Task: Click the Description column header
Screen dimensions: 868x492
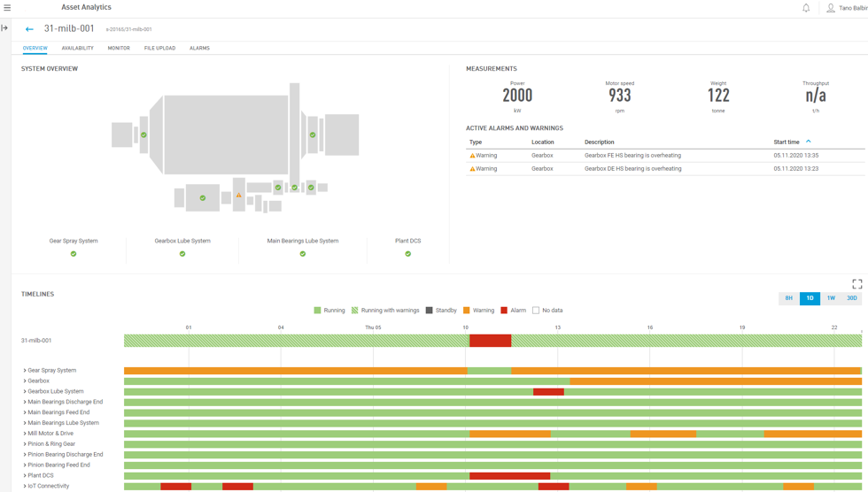Action: pyautogui.click(x=600, y=142)
